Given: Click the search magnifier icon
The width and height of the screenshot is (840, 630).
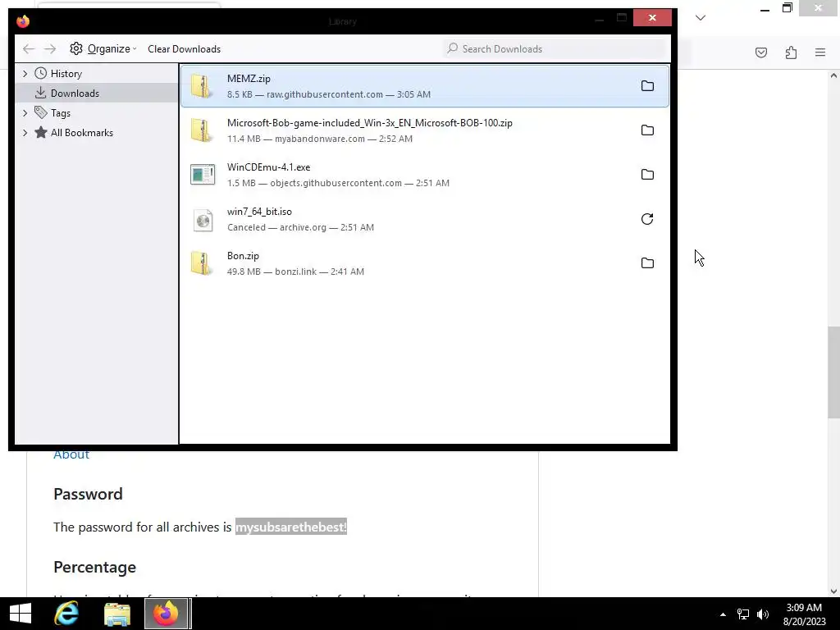Looking at the screenshot, I should pyautogui.click(x=453, y=48).
